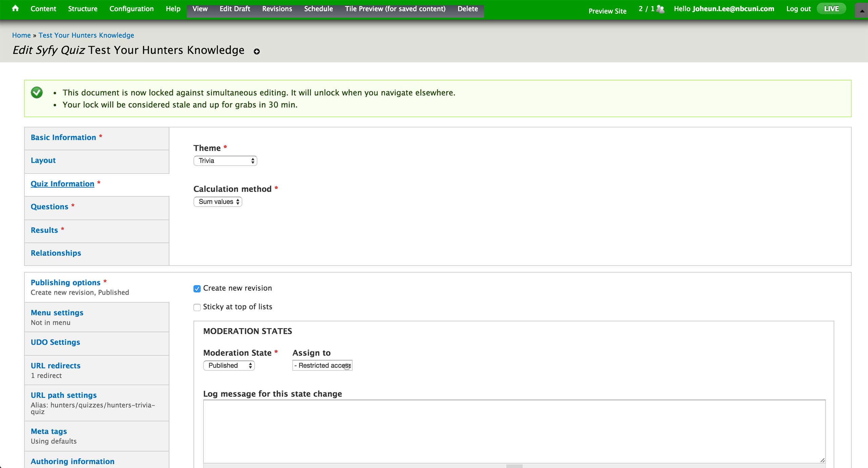Switch to the Questions vertical tab

tap(50, 207)
